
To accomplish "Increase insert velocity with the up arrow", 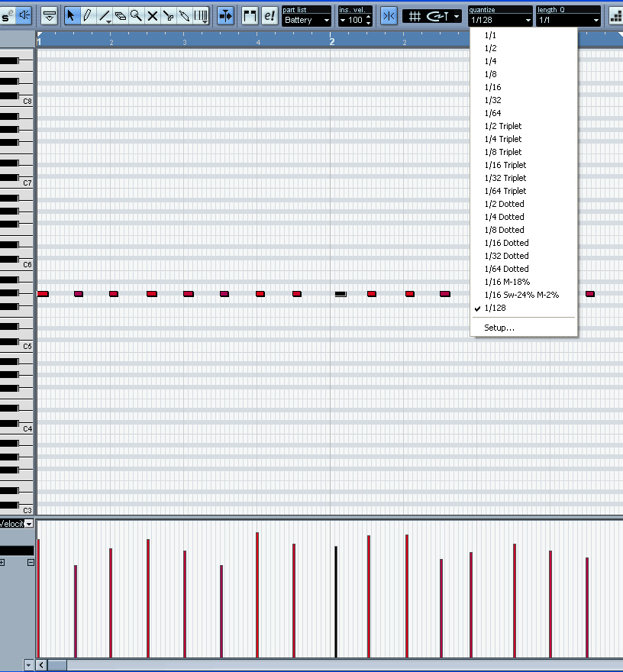I will click(x=369, y=17).
